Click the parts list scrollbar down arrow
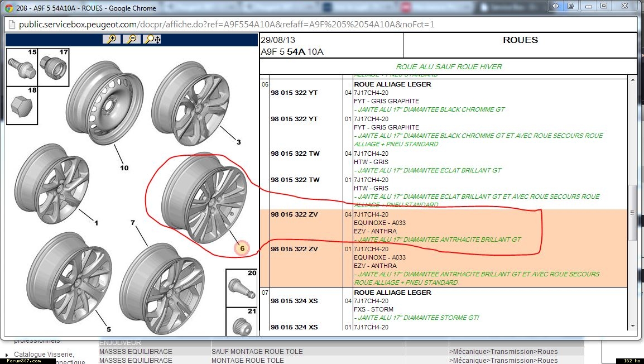644x364 pixels. point(632,326)
